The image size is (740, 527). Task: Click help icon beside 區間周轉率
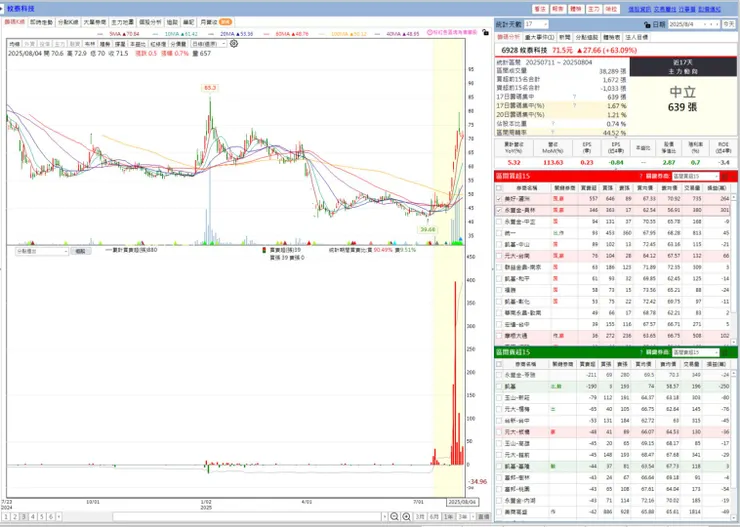[x=553, y=133]
